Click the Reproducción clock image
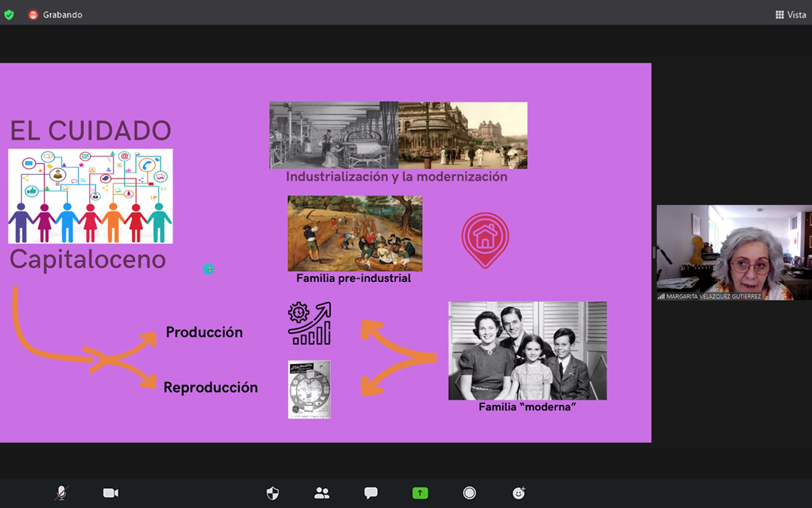812x508 pixels. click(309, 389)
